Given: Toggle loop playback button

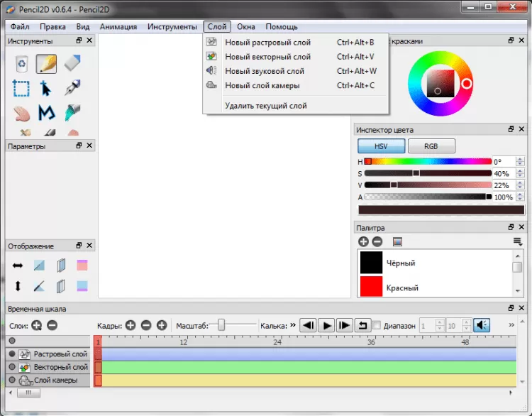Looking at the screenshot, I should (x=362, y=325).
